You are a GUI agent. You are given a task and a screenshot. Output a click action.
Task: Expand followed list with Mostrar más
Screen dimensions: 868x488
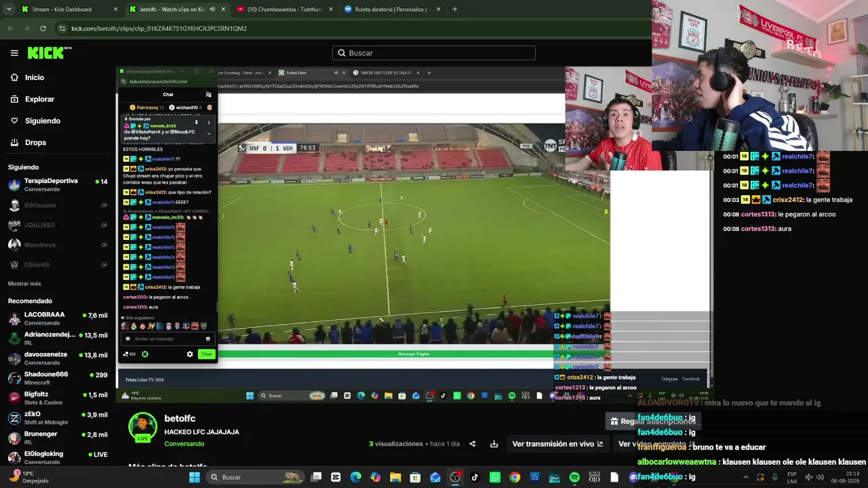[24, 283]
